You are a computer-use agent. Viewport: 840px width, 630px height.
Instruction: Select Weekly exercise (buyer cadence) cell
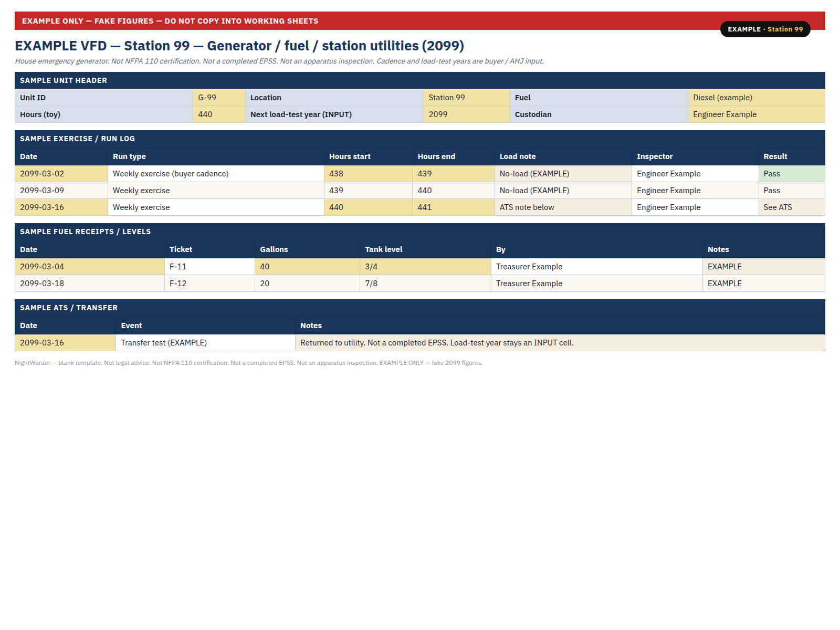[216, 174]
